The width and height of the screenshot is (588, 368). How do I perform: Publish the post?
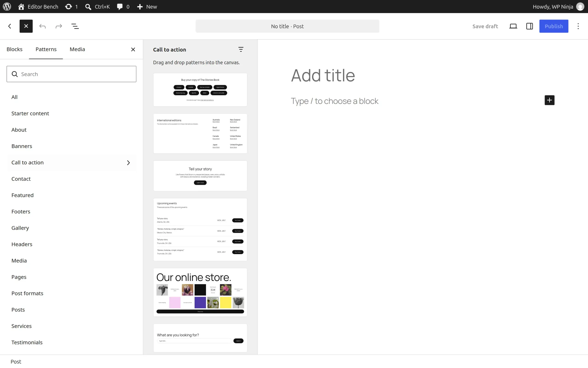[x=554, y=26]
